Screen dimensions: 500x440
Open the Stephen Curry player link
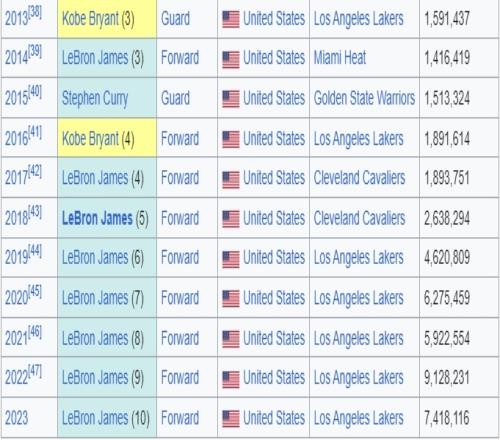tap(95, 99)
